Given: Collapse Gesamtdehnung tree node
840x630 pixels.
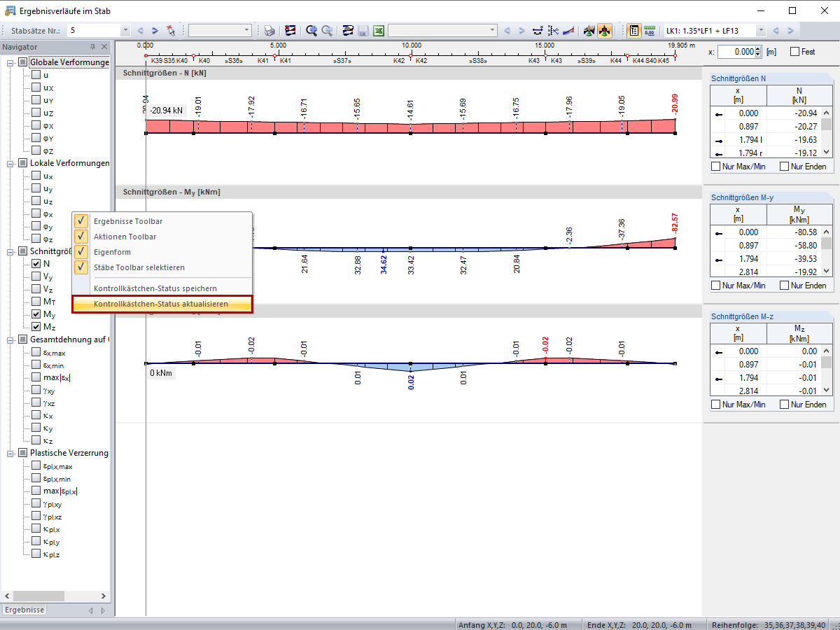Looking at the screenshot, I should click(11, 339).
